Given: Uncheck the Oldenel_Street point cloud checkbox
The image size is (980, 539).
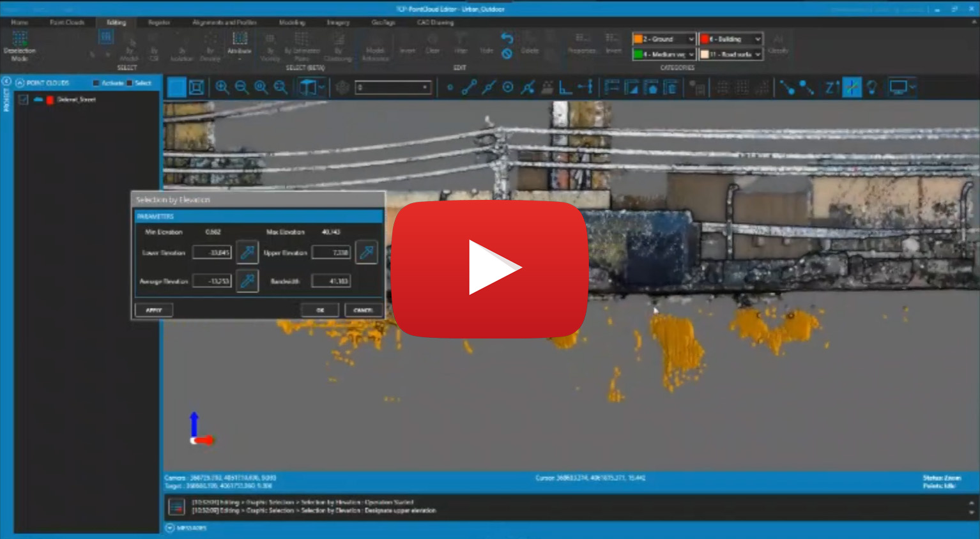Looking at the screenshot, I should pos(23,99).
